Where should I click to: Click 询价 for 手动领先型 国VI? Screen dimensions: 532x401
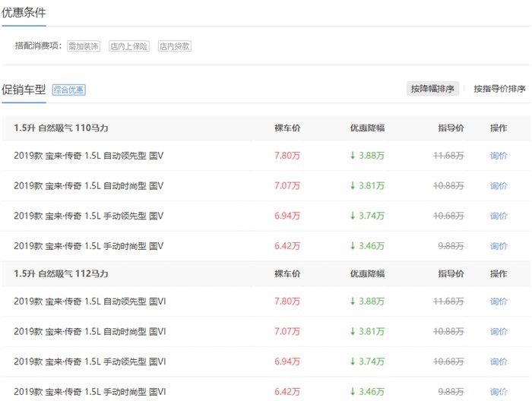499,362
